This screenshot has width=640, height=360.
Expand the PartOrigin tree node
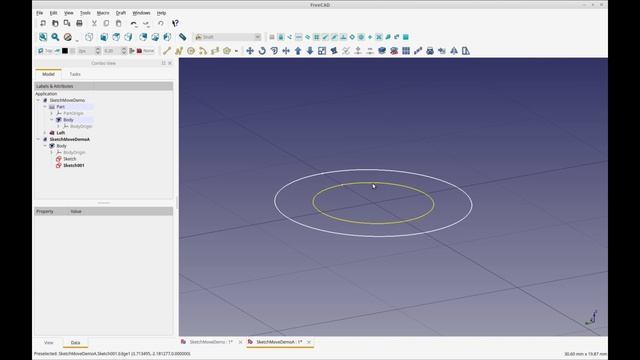pyautogui.click(x=51, y=113)
